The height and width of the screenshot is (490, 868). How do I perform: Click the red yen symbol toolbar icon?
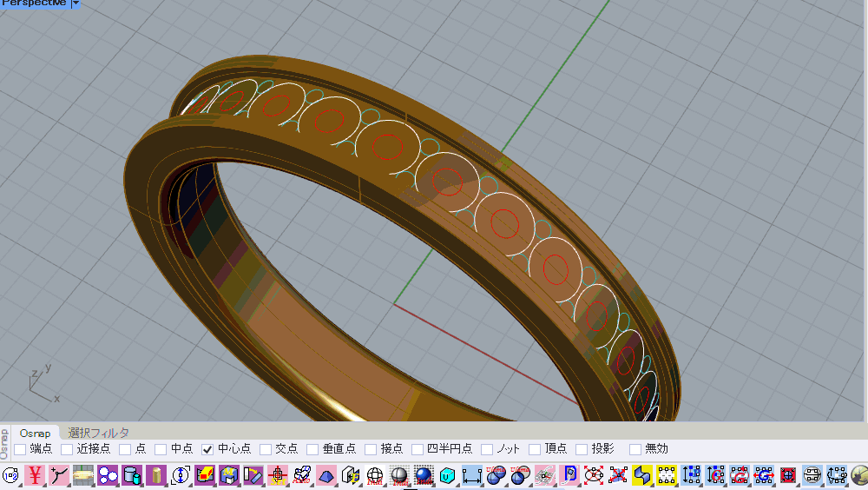click(x=36, y=475)
